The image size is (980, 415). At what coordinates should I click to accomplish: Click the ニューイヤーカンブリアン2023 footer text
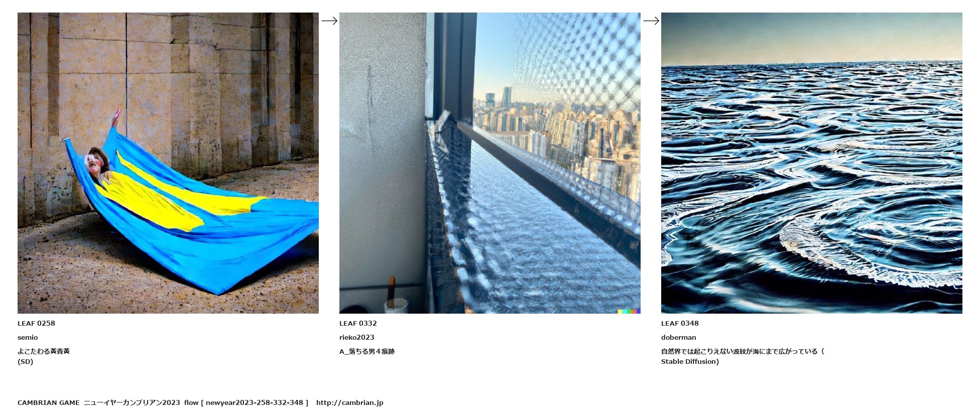(x=132, y=402)
